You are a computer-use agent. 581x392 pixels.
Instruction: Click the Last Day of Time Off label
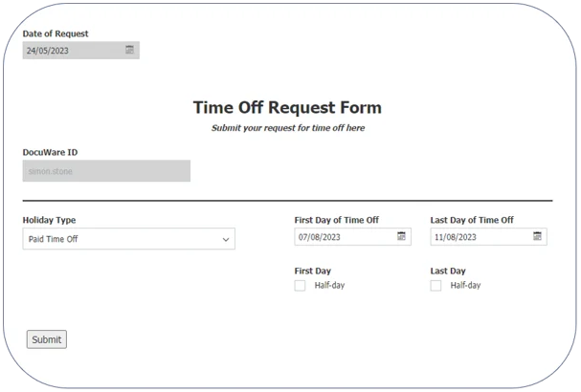coord(472,220)
